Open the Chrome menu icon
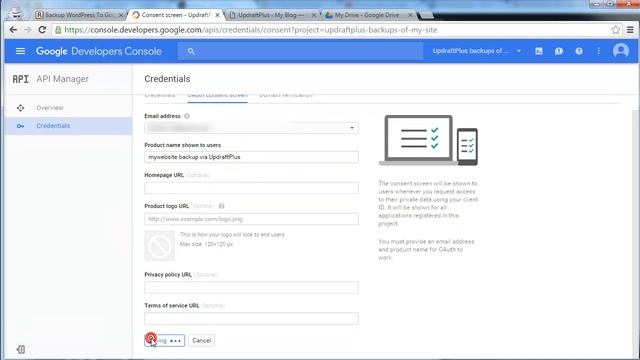Viewport: 640px width, 360px height. tap(630, 30)
